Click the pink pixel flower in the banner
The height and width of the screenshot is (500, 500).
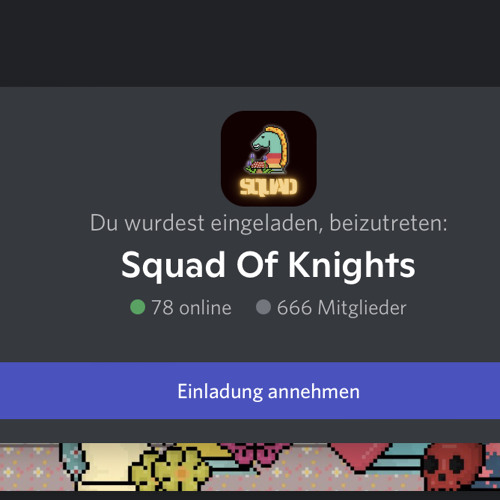click(257, 455)
